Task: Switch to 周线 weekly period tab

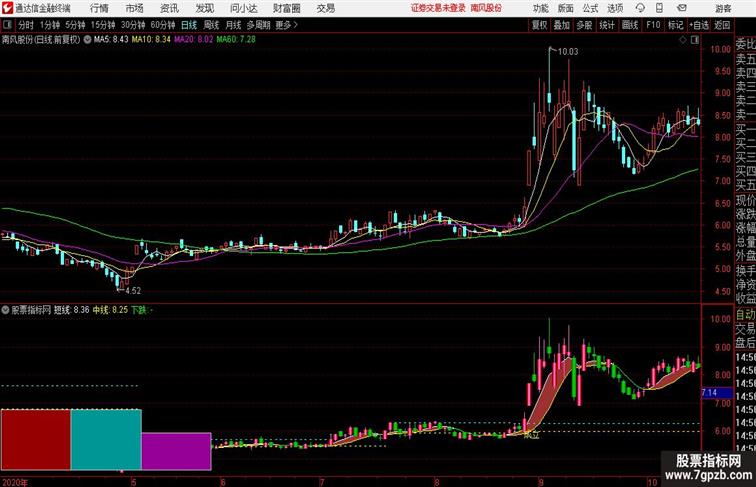Action: click(x=211, y=25)
